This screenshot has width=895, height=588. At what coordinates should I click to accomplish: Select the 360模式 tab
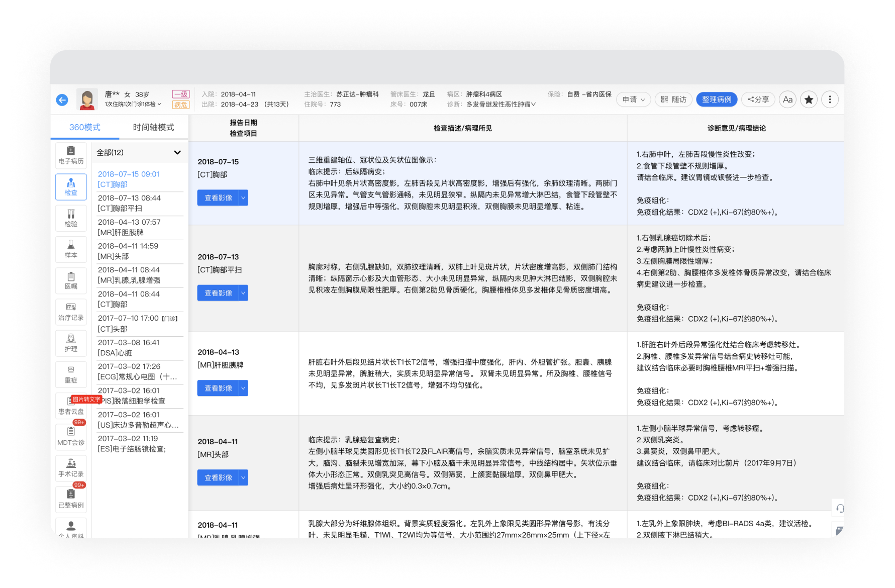[x=84, y=128]
